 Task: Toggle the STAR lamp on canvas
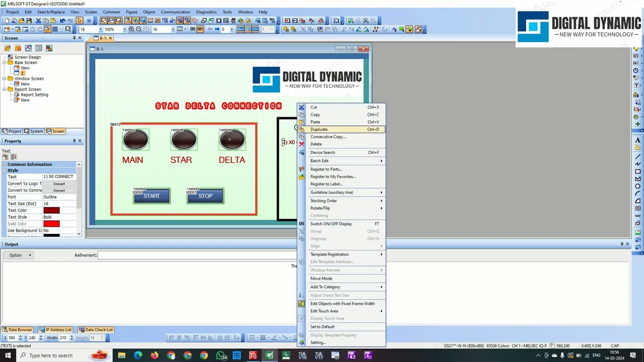click(184, 140)
